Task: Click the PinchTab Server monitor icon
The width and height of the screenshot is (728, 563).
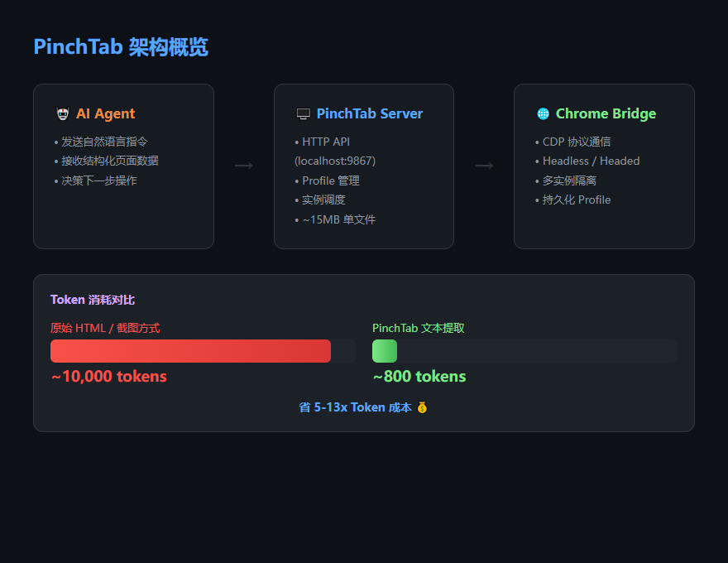Action: click(x=303, y=114)
